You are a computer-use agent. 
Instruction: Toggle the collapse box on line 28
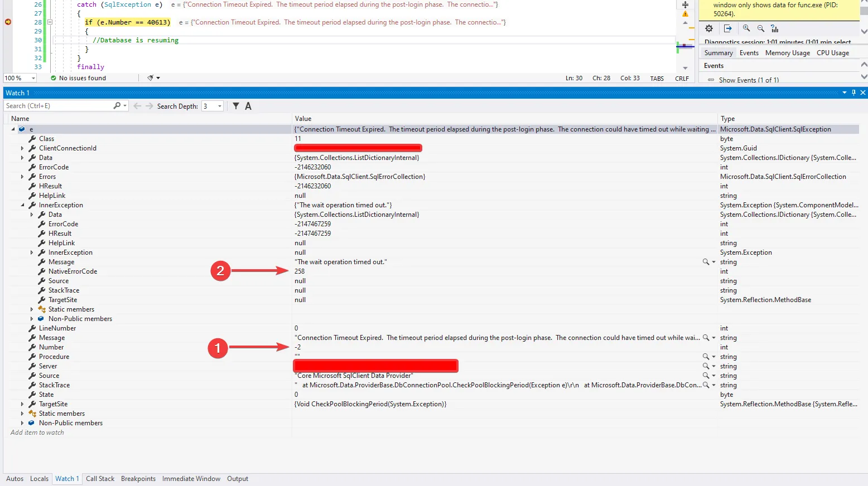[x=49, y=22]
